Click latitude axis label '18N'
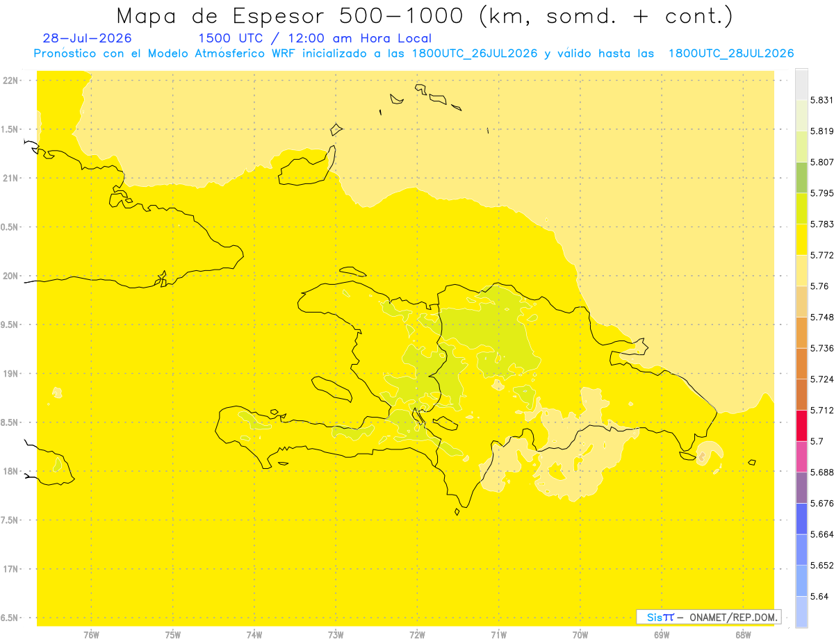Screen dimensions: 834x644 [x=11, y=471]
